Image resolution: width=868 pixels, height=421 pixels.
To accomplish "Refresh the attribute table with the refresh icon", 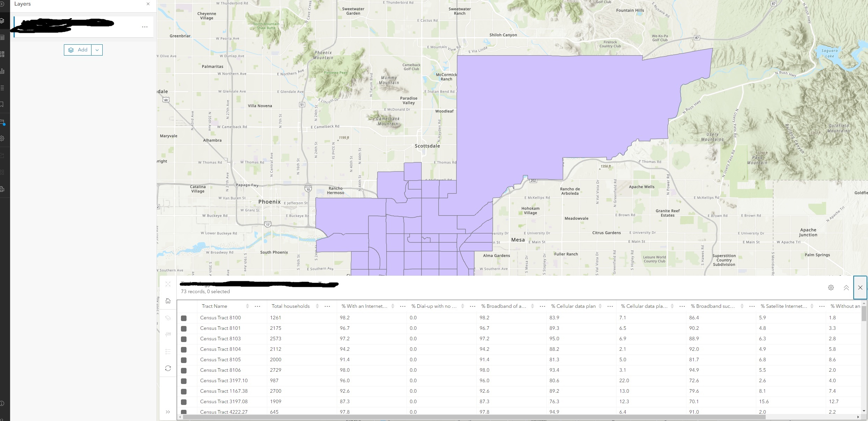I will tap(168, 368).
